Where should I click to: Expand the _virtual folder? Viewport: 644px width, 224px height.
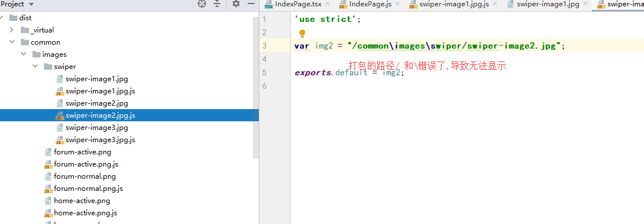pyautogui.click(x=12, y=30)
